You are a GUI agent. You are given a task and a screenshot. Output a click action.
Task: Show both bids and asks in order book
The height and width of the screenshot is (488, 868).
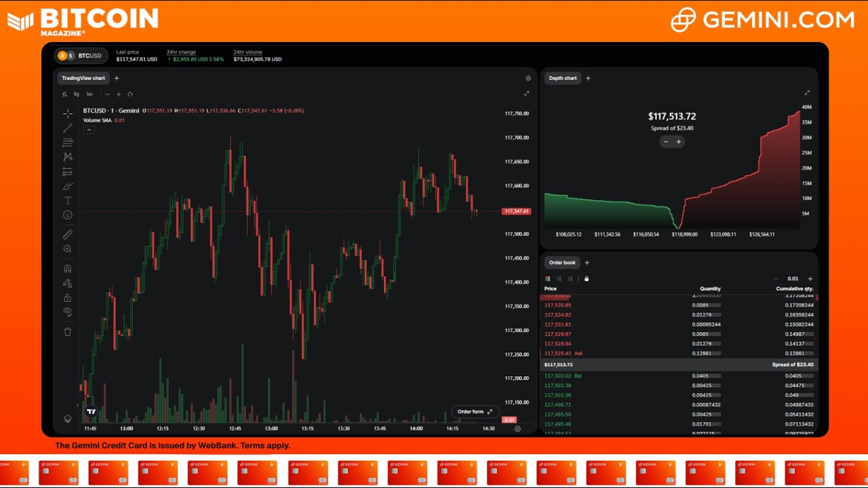(x=548, y=279)
